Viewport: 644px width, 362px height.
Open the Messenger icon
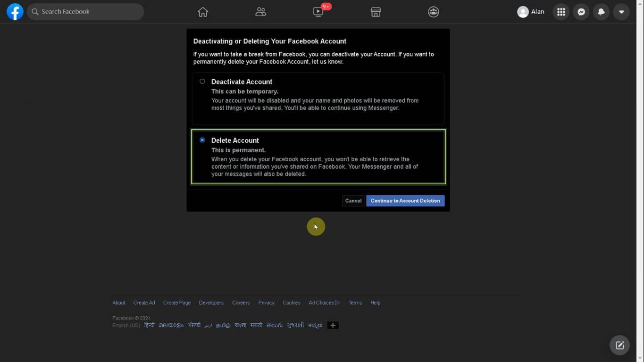581,12
